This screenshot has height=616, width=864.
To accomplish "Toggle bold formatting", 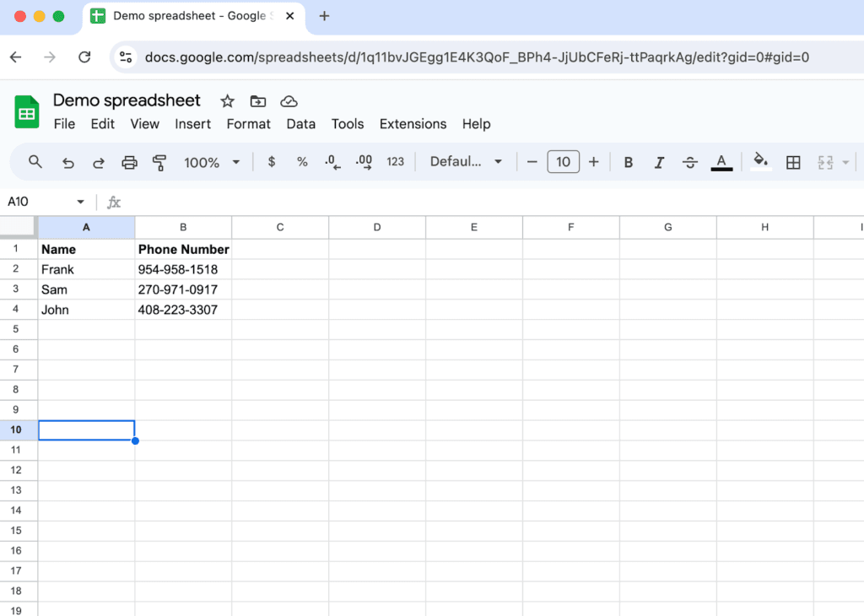I will point(628,162).
